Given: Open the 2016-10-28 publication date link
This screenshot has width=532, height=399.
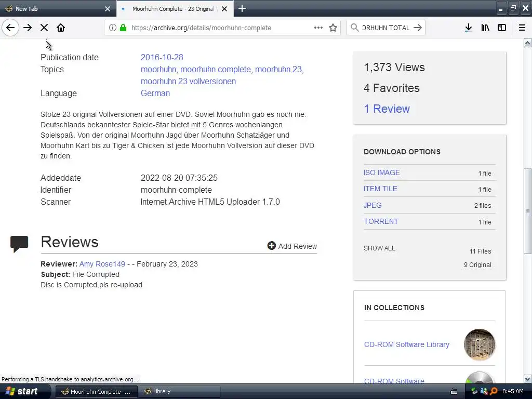Looking at the screenshot, I should pos(162,57).
